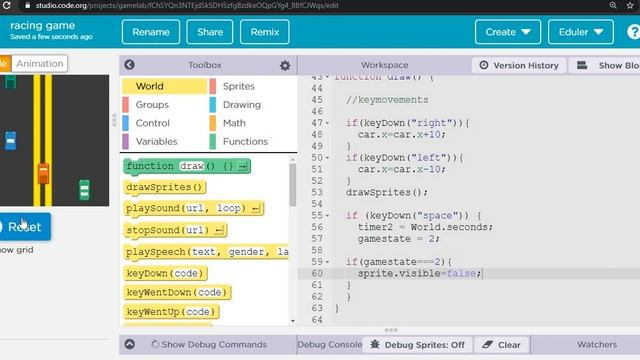
Task: Click the Show Blocks icon
Action: tap(582, 65)
